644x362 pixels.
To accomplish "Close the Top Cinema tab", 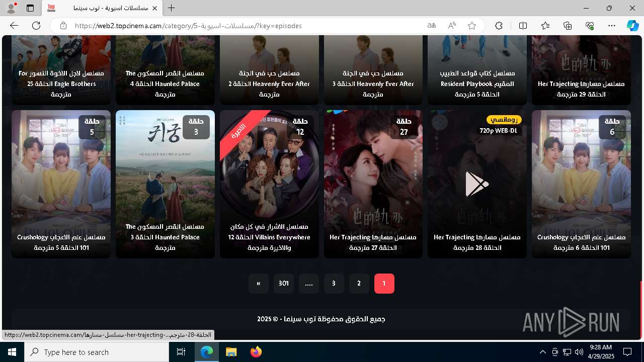I will point(155,8).
